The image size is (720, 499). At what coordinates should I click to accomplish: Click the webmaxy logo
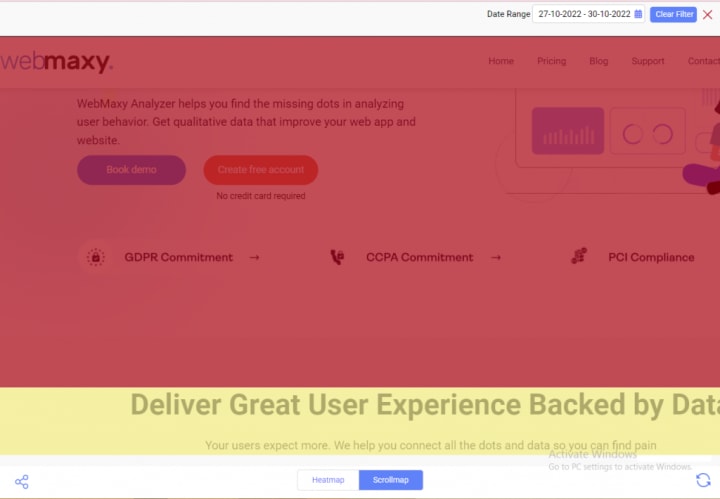[56, 62]
